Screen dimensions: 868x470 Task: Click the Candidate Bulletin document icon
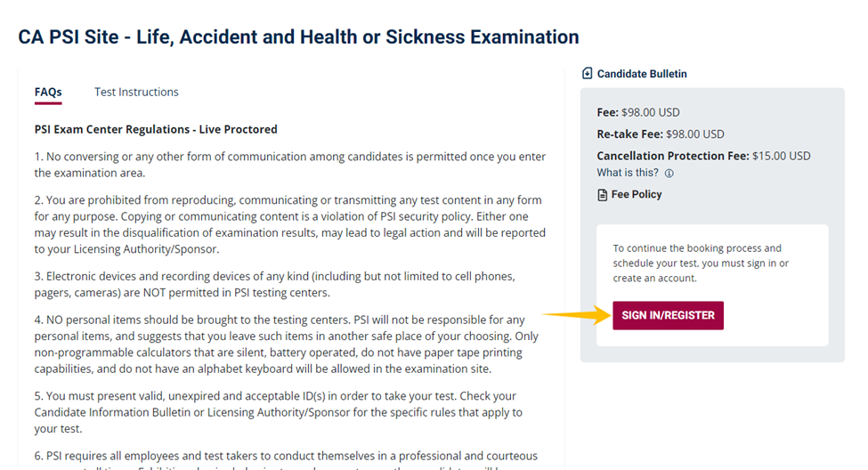coord(588,74)
